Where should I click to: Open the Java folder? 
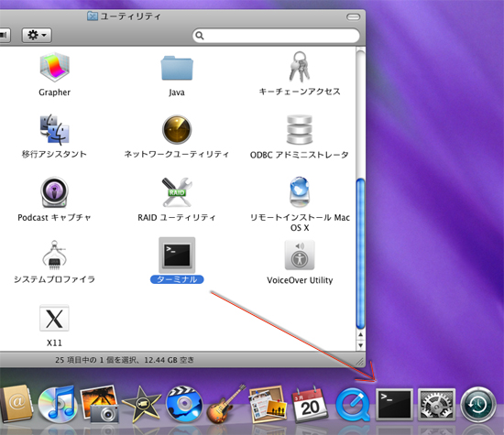pos(177,68)
